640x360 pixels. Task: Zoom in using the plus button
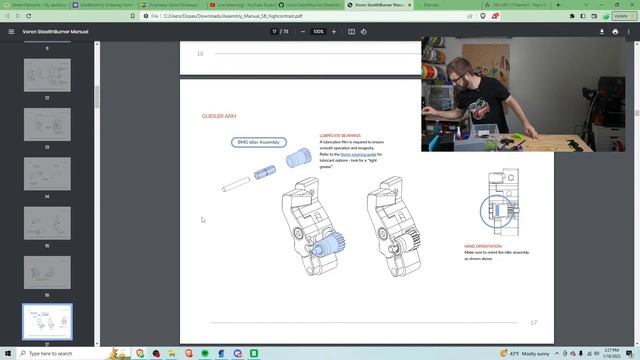(x=334, y=31)
